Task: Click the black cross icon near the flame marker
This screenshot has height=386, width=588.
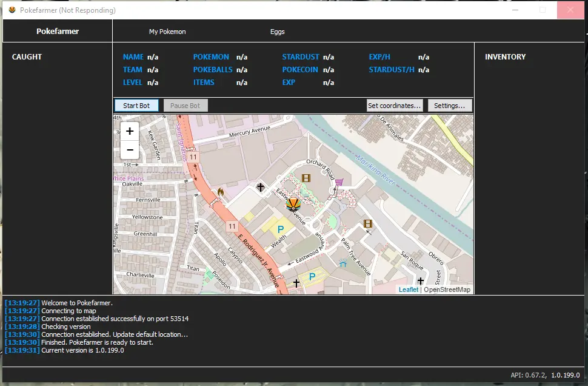Action: (260, 186)
